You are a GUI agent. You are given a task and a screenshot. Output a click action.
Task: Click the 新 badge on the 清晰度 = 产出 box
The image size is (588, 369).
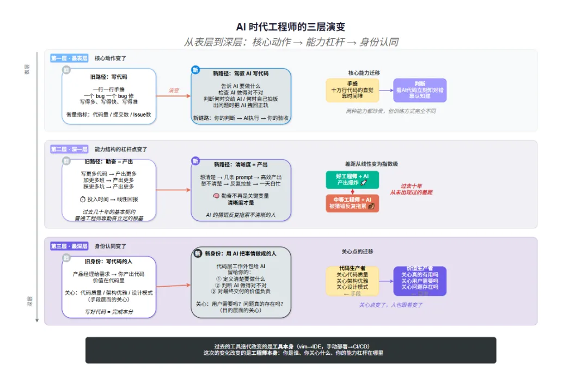coord(195,161)
